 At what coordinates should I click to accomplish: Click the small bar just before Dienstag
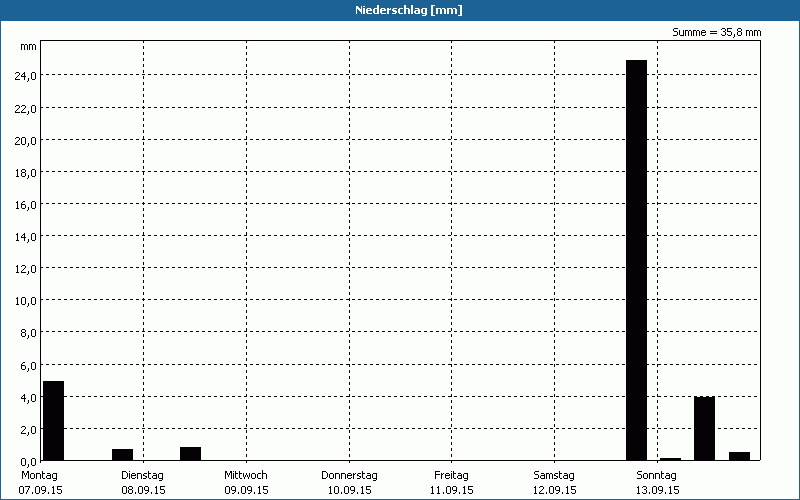click(122, 455)
